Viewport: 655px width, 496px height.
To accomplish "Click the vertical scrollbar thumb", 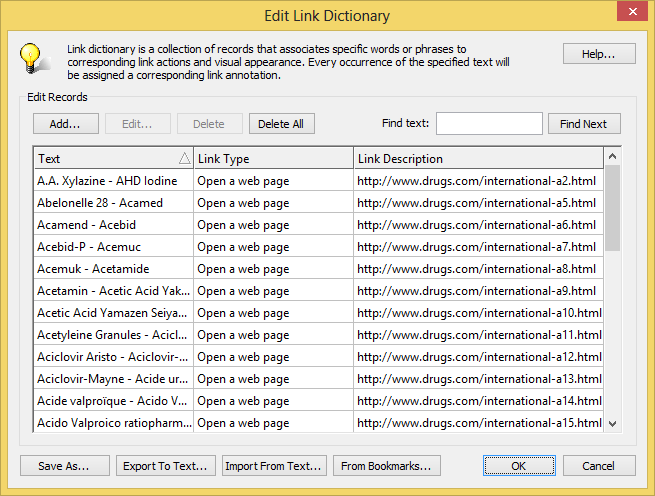I will point(612,208).
